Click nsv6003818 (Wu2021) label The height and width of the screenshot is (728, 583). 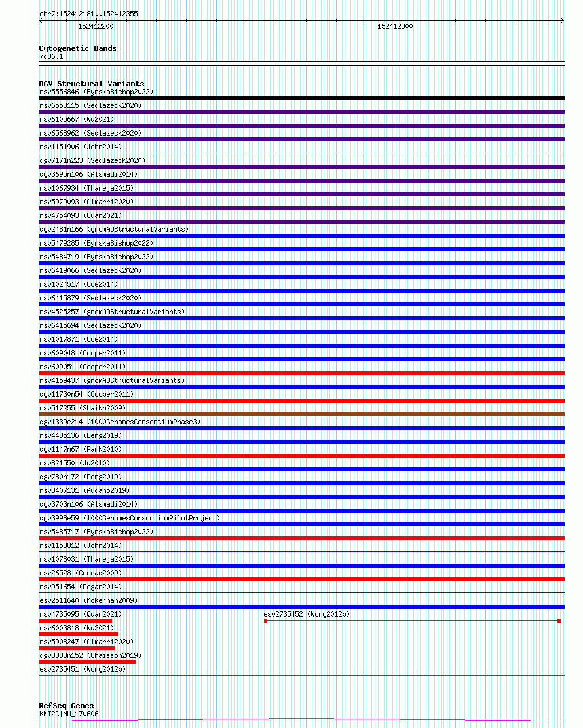pos(77,628)
